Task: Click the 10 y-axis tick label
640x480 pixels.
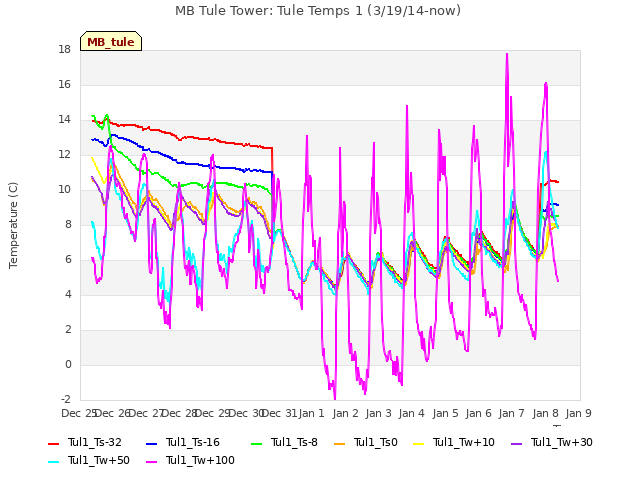Action: (x=64, y=190)
